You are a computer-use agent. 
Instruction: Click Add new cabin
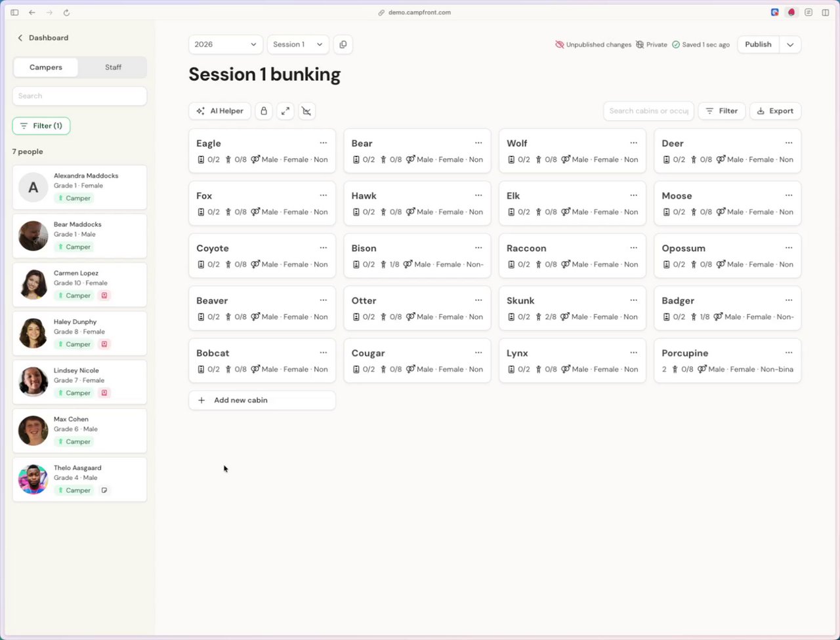[262, 400]
